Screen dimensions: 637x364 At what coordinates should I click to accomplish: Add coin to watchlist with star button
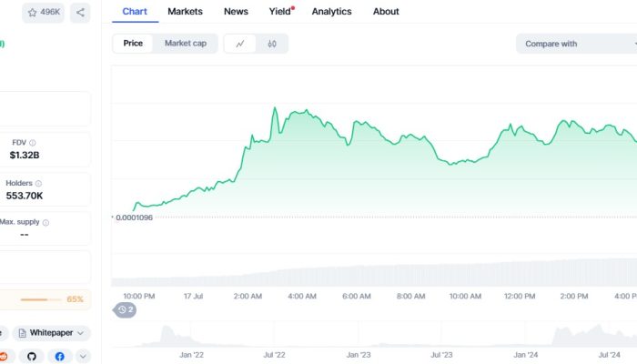point(43,13)
